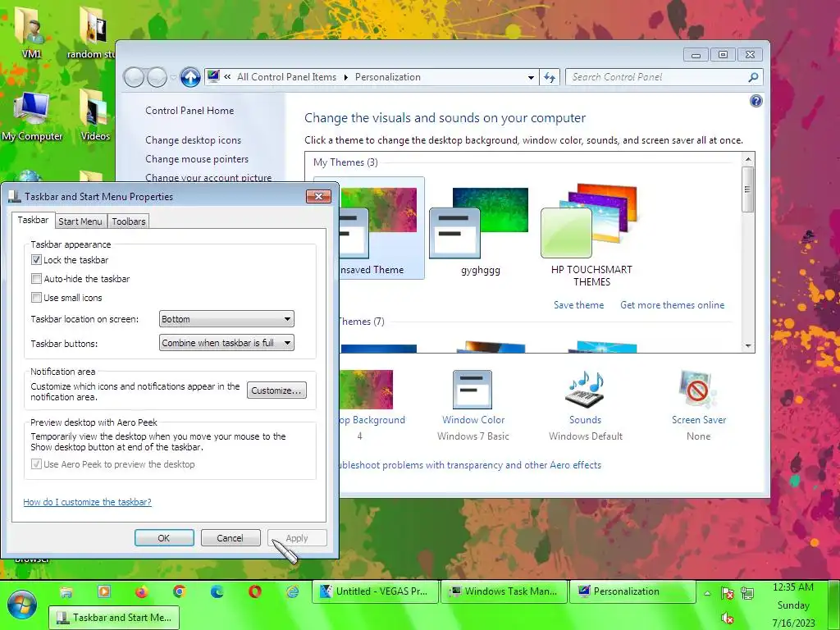Launch Internet Explorer from the taskbar
The width and height of the screenshot is (840, 630).
point(293,591)
